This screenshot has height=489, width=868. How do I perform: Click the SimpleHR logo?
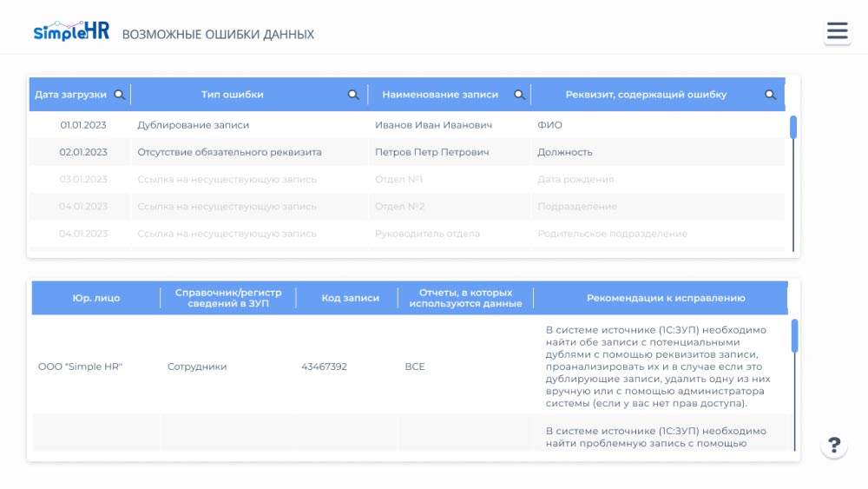point(71,31)
